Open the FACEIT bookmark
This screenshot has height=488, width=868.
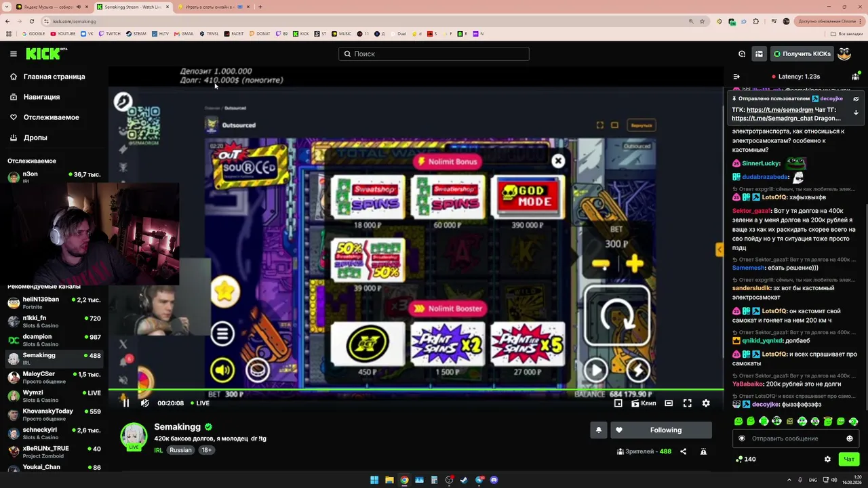pyautogui.click(x=233, y=33)
